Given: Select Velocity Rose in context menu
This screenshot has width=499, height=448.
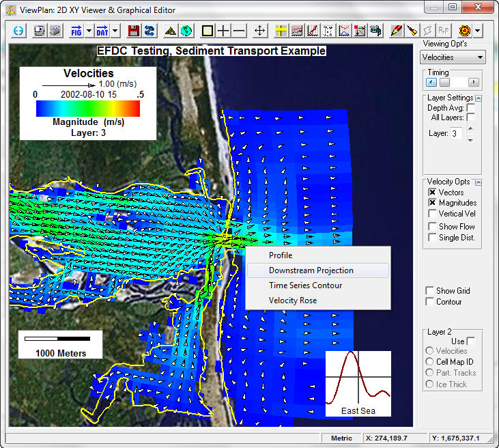Looking at the screenshot, I should [x=292, y=300].
